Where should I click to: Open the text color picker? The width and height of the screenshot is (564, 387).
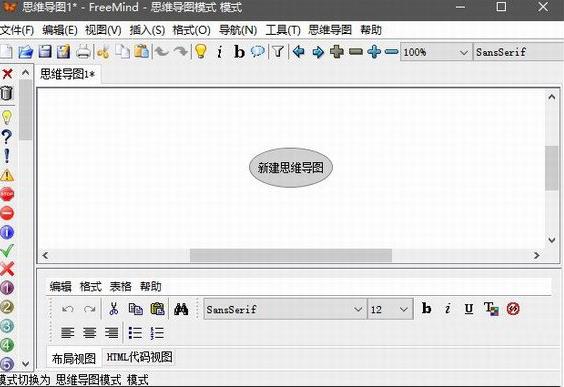click(491, 309)
